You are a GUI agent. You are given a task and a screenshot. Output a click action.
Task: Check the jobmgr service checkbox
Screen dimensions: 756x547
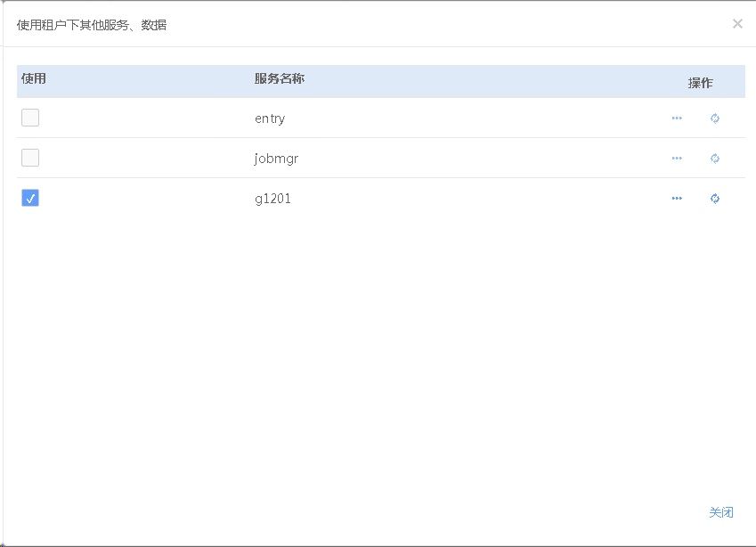coord(30,158)
